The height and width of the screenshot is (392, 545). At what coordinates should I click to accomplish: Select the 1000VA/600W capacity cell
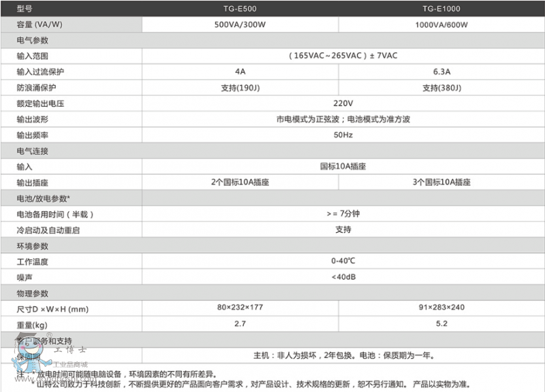pyautogui.click(x=441, y=24)
